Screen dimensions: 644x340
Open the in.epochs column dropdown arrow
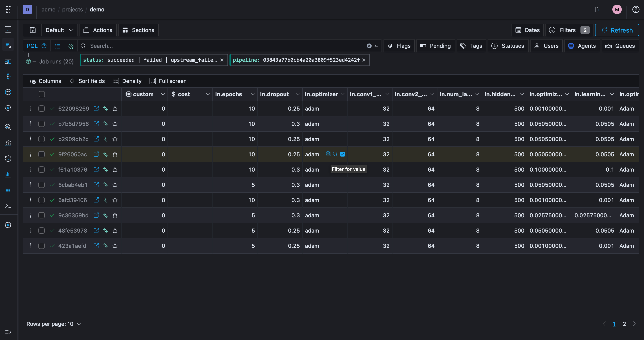pos(253,94)
